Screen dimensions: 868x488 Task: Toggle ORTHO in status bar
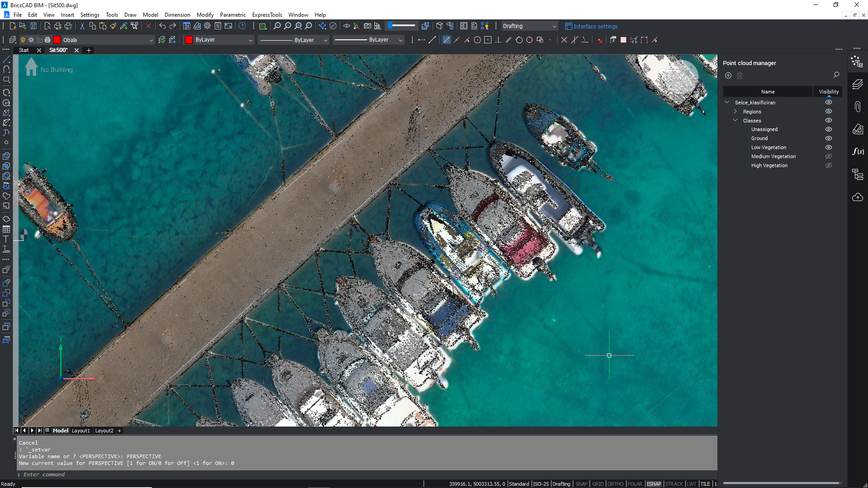tap(615, 484)
